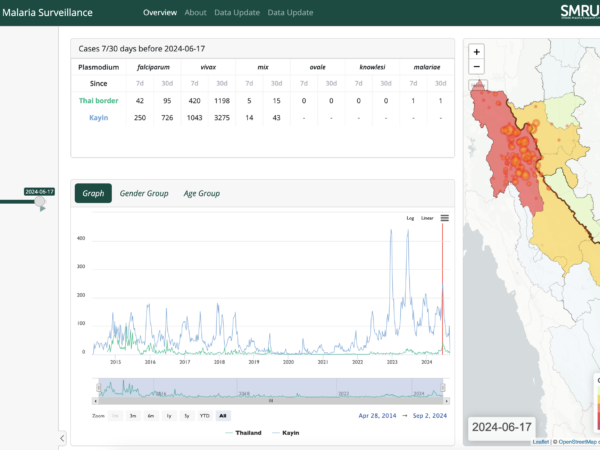Click the Kayin row label in the table

[98, 117]
